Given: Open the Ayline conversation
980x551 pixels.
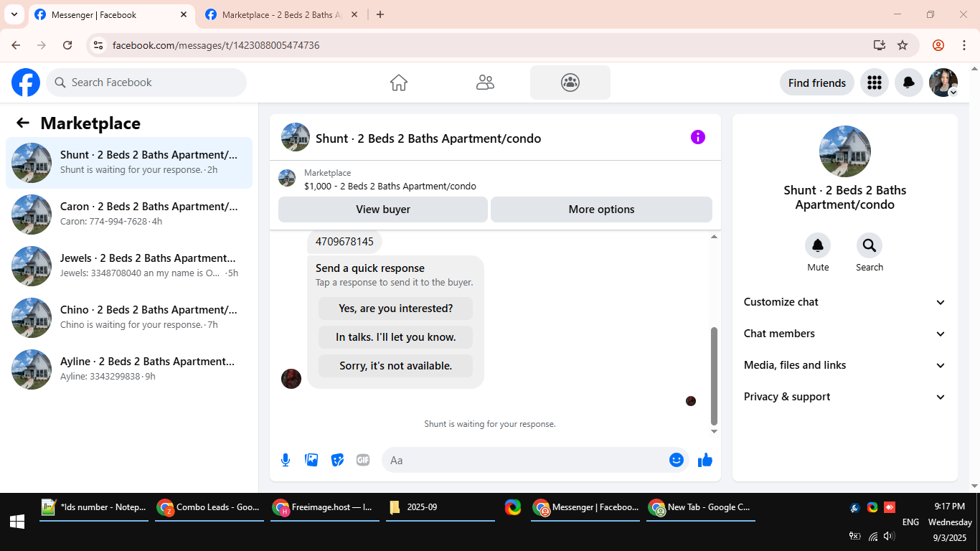Looking at the screenshot, I should coord(129,369).
